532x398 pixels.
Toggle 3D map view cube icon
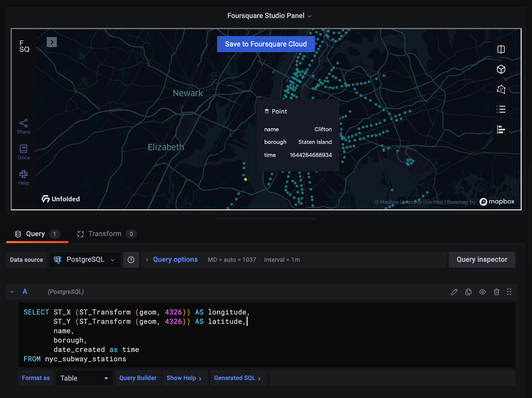501,69
